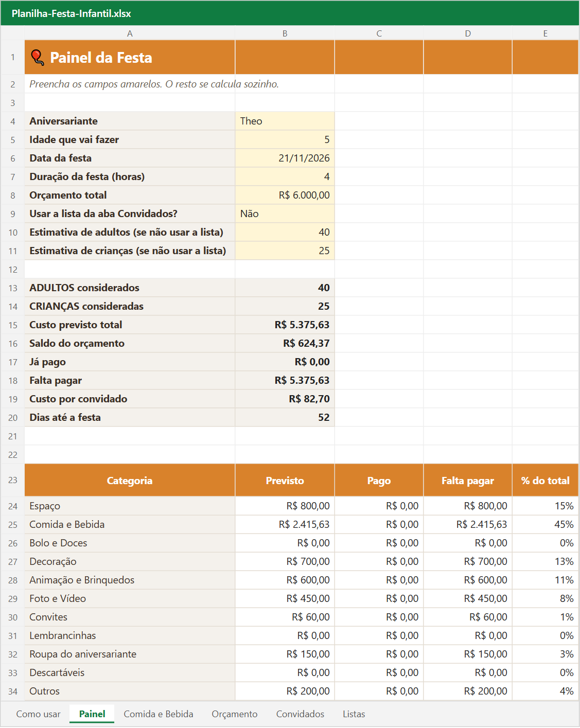Select the Foto e Vídeo previsto value R$ 450,00
This screenshot has width=580, height=728.
pyautogui.click(x=285, y=598)
